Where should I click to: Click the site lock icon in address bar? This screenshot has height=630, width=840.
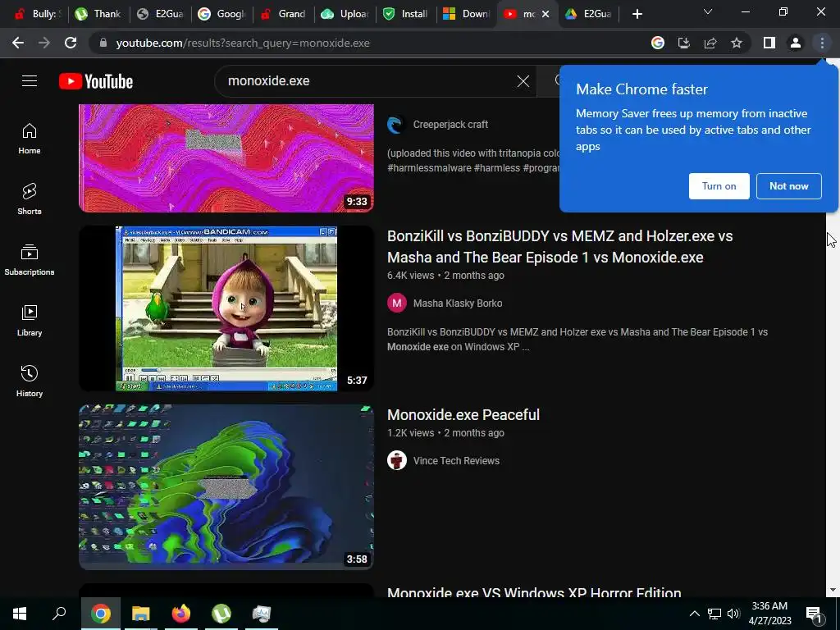click(103, 43)
